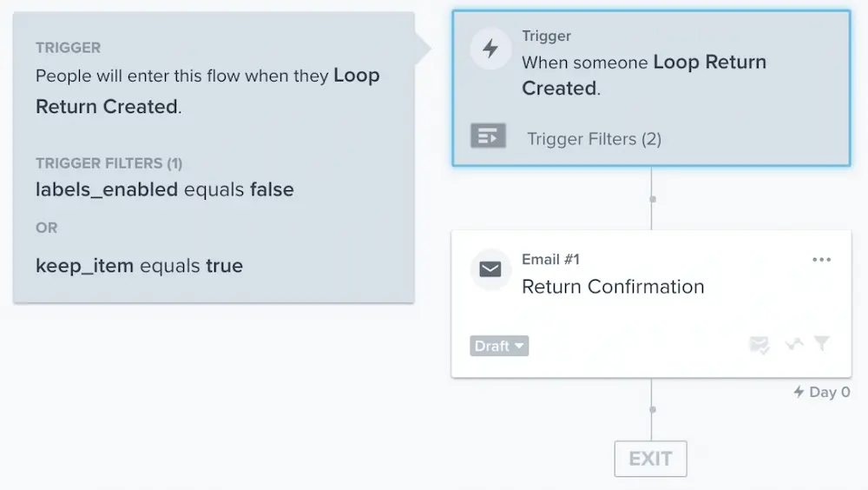
Task: Expand the Draft status dropdown
Action: [499, 346]
